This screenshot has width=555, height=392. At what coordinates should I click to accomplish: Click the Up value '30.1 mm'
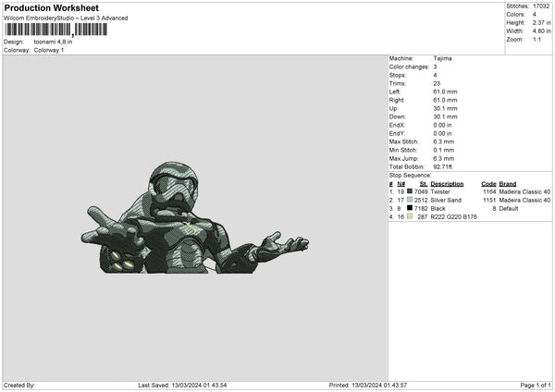coord(445,108)
